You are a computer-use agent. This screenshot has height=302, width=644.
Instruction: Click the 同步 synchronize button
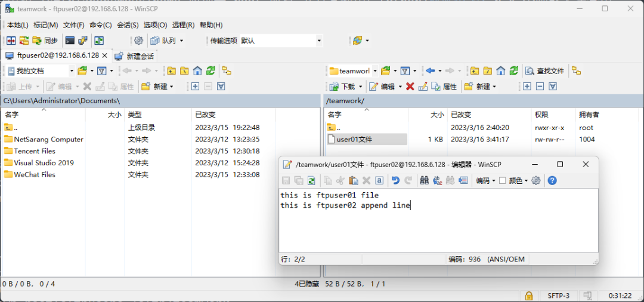(45, 40)
